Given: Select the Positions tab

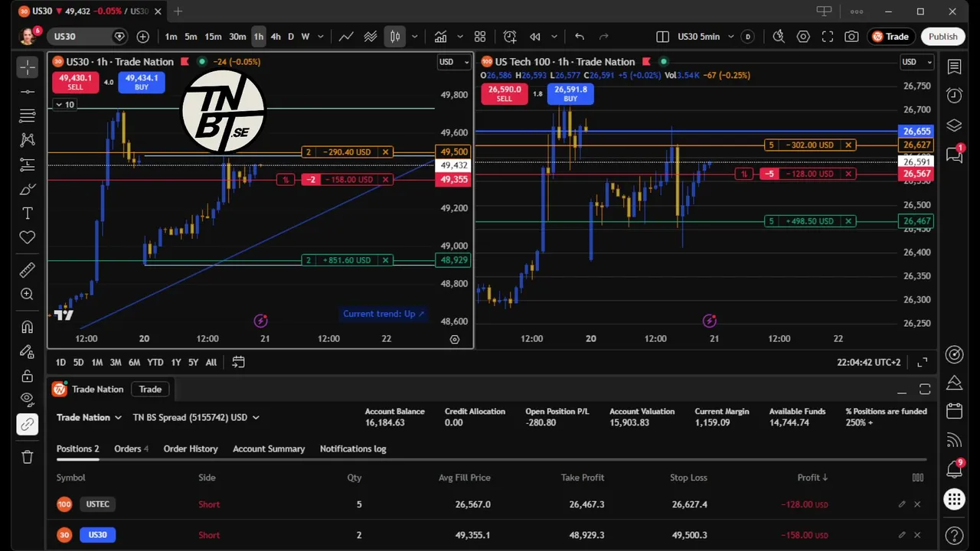Looking at the screenshot, I should point(77,449).
